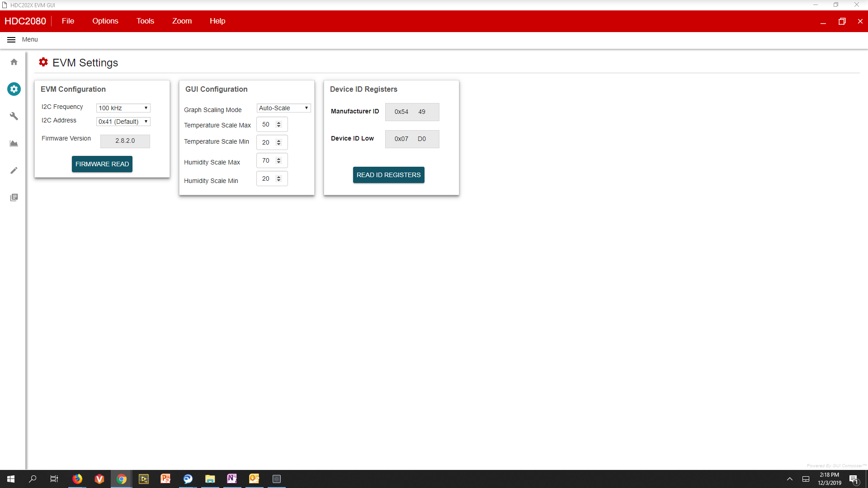This screenshot has width=868, height=488.
Task: Click the Windows taskbar search icon
Action: (x=33, y=479)
